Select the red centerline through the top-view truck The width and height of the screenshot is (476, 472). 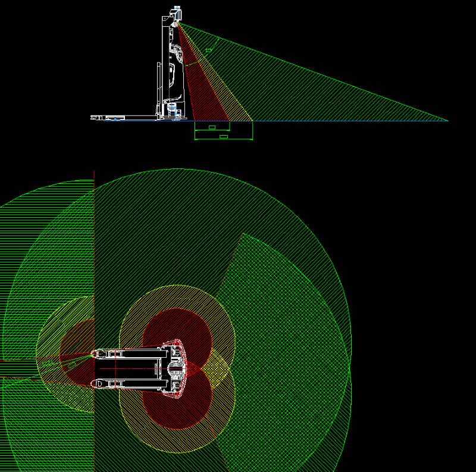tap(143, 368)
